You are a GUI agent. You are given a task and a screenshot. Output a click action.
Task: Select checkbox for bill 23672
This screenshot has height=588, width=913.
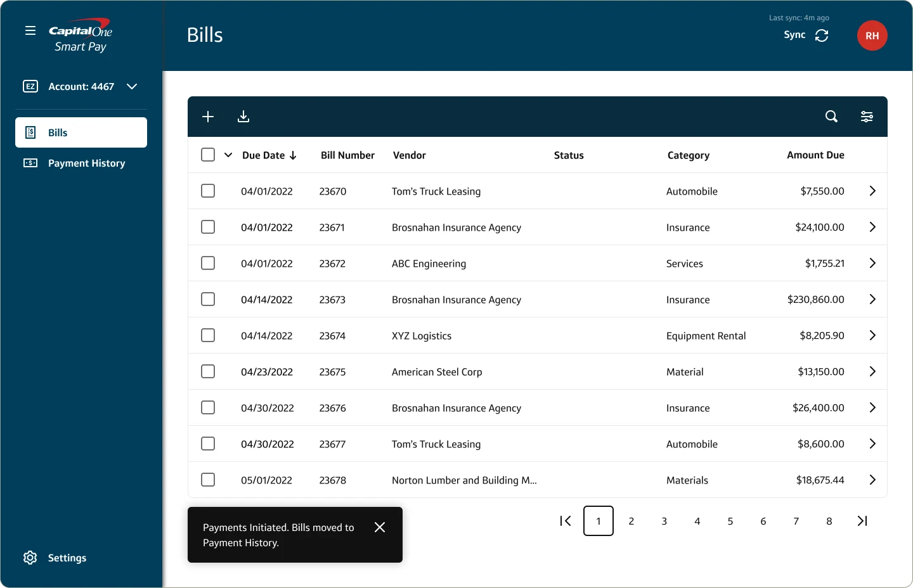click(208, 263)
